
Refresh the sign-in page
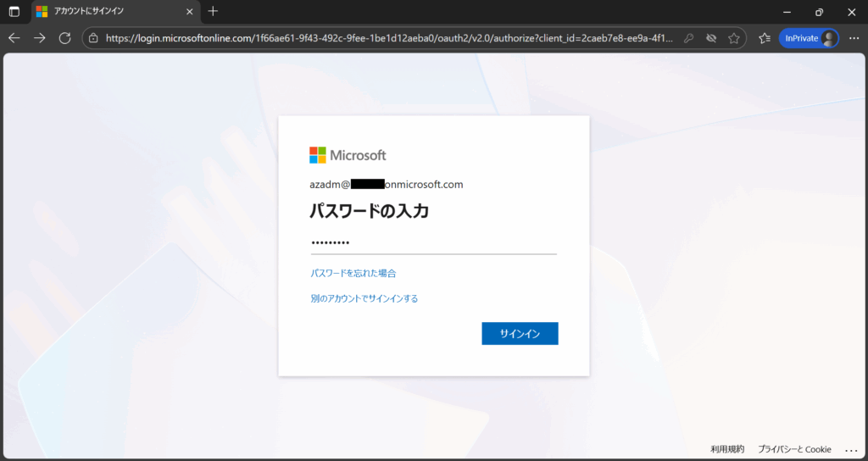(64, 38)
